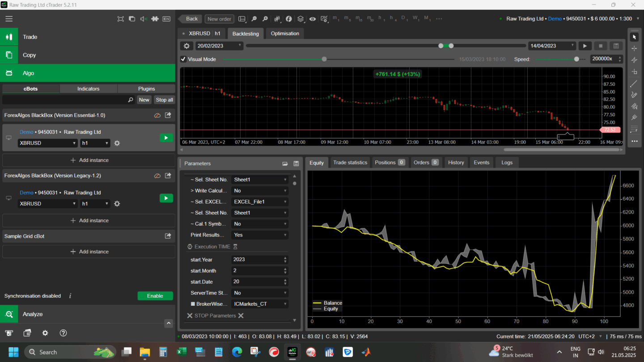Open the backtest end date 14/04/2023 dropdown
Viewport: 644px width, 362px height.
552,46
